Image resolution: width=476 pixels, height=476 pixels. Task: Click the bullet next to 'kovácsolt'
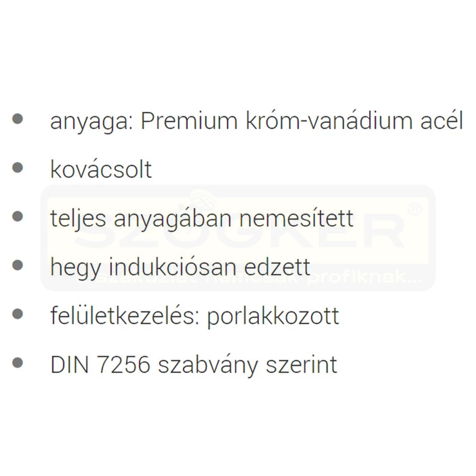pyautogui.click(x=17, y=168)
